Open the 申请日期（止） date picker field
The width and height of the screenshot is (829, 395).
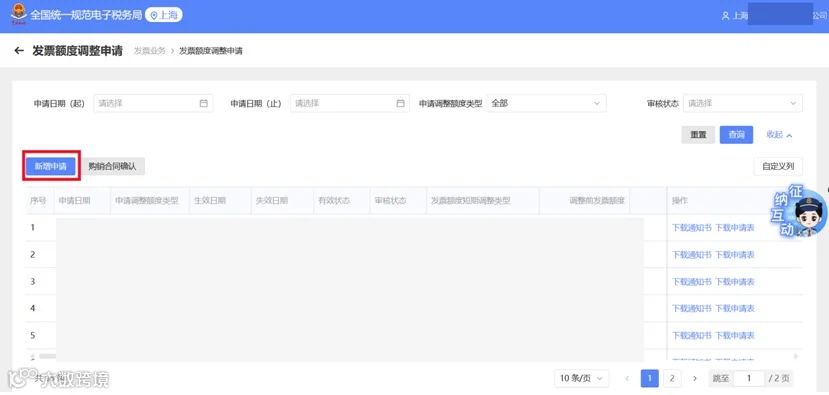pyautogui.click(x=350, y=104)
